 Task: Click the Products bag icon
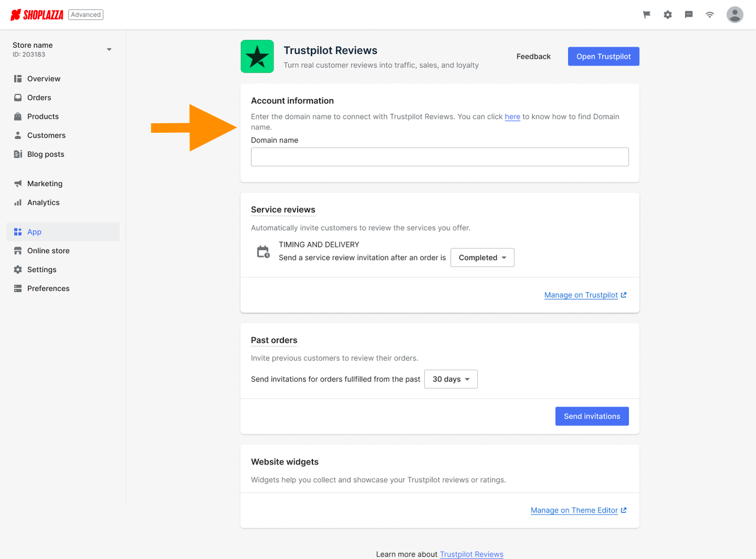(18, 116)
